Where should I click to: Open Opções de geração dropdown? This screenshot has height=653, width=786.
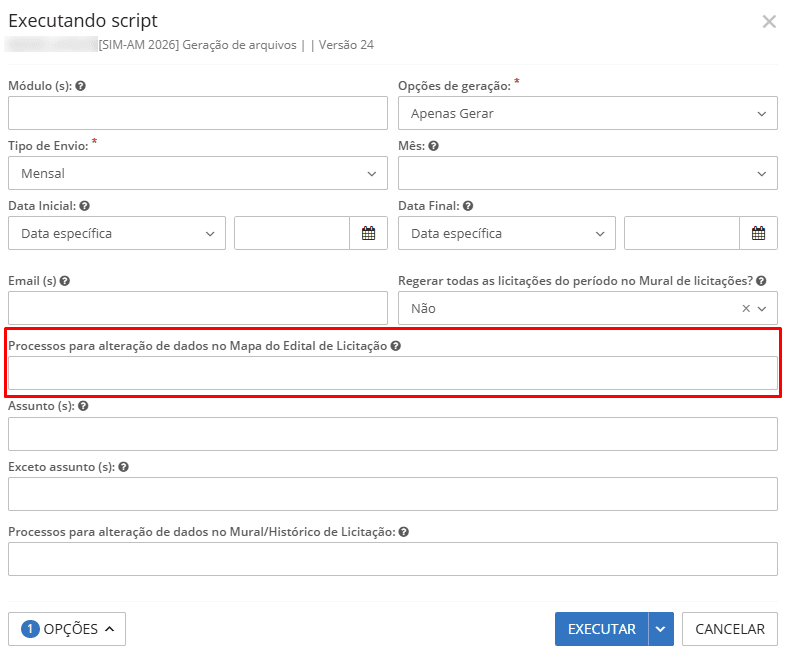pyautogui.click(x=587, y=113)
